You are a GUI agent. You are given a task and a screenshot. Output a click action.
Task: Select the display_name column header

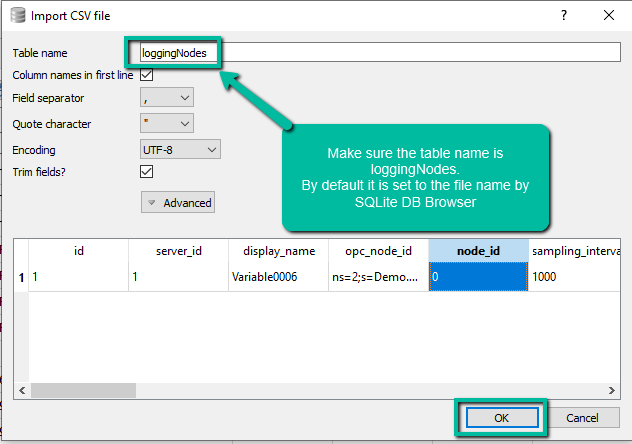(278, 251)
